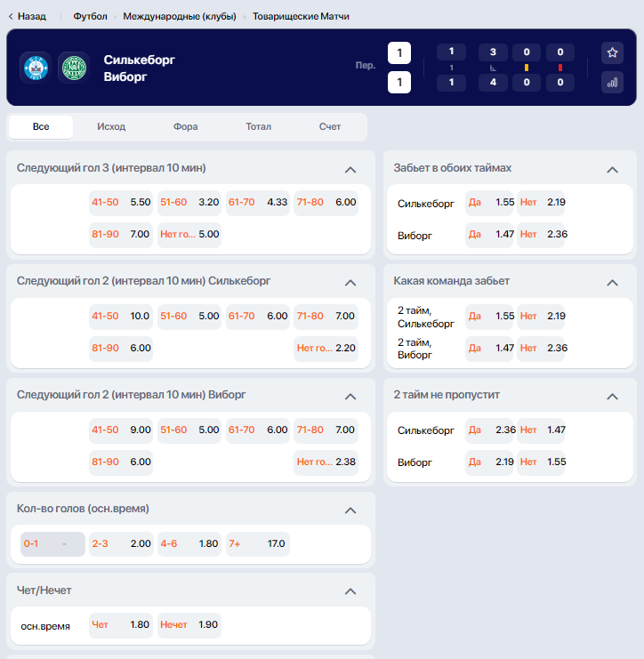
Task: Pick 51-60 interval odds 3.20
Action: click(189, 202)
